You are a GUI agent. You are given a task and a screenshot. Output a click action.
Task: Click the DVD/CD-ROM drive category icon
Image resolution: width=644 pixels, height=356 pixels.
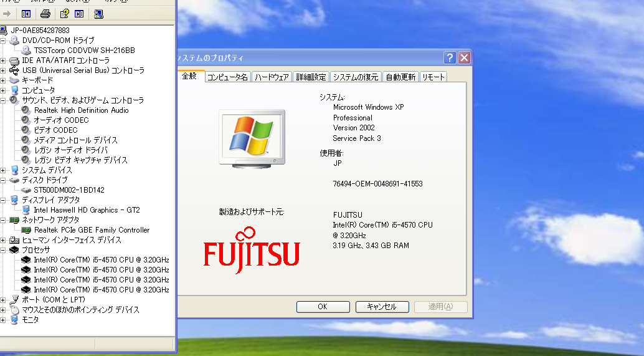(14, 41)
